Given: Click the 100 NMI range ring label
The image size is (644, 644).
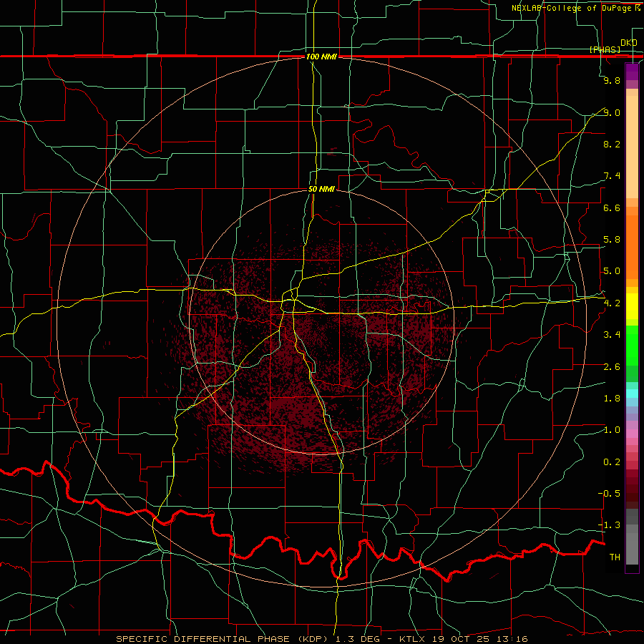Looking at the screenshot, I should [x=321, y=57].
